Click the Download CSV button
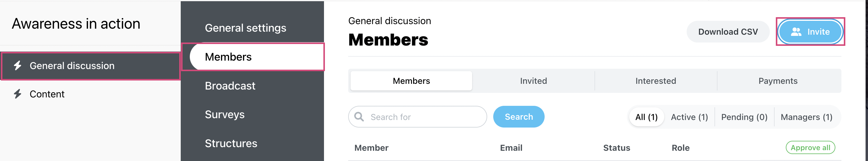The image size is (868, 161). (x=728, y=32)
